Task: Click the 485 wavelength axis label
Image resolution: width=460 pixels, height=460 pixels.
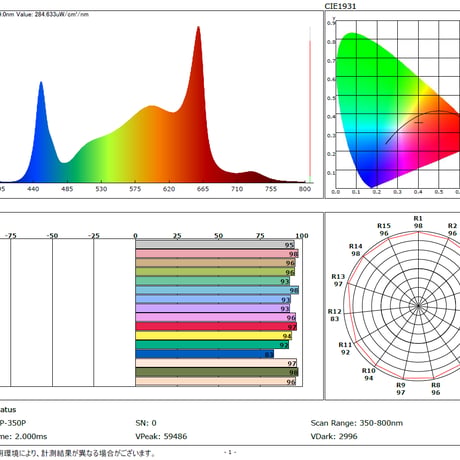Action: [x=67, y=189]
